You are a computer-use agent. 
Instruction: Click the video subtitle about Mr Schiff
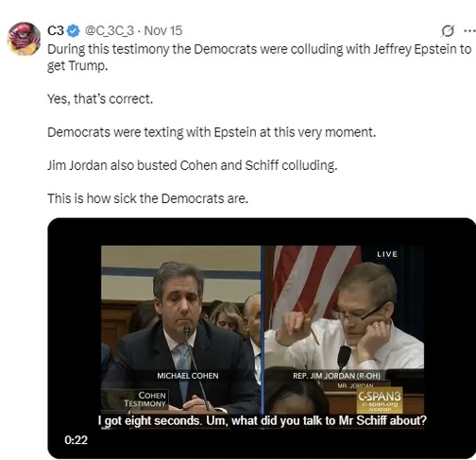[x=262, y=420]
